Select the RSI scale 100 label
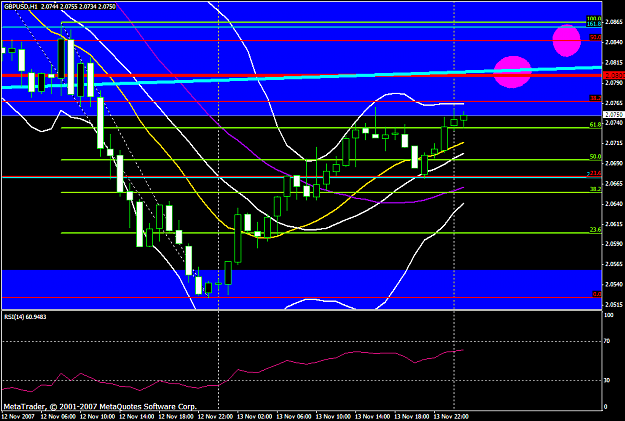Viewport: 625px width, 421px height. [609, 315]
